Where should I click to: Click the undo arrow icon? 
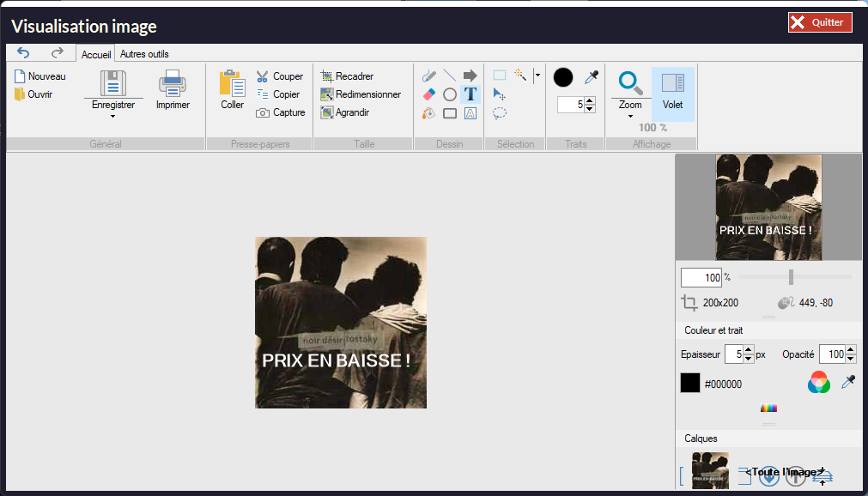23,53
